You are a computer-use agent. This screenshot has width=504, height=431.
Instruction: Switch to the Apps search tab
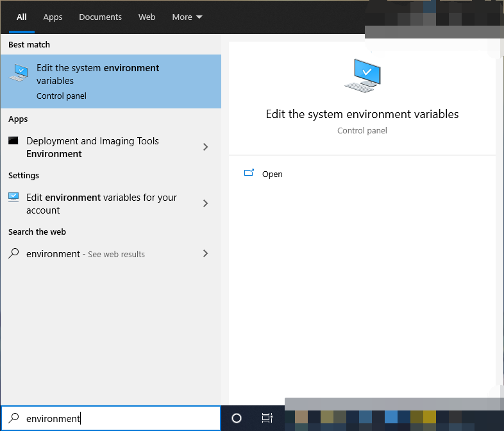[x=53, y=17]
